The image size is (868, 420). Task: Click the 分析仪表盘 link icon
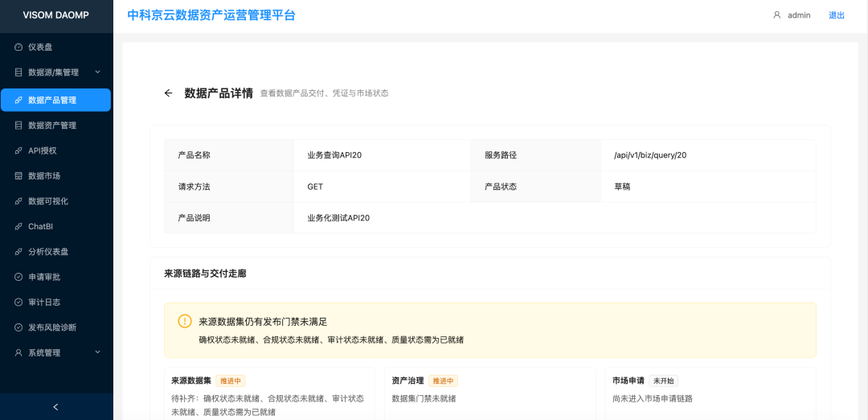pyautogui.click(x=18, y=252)
